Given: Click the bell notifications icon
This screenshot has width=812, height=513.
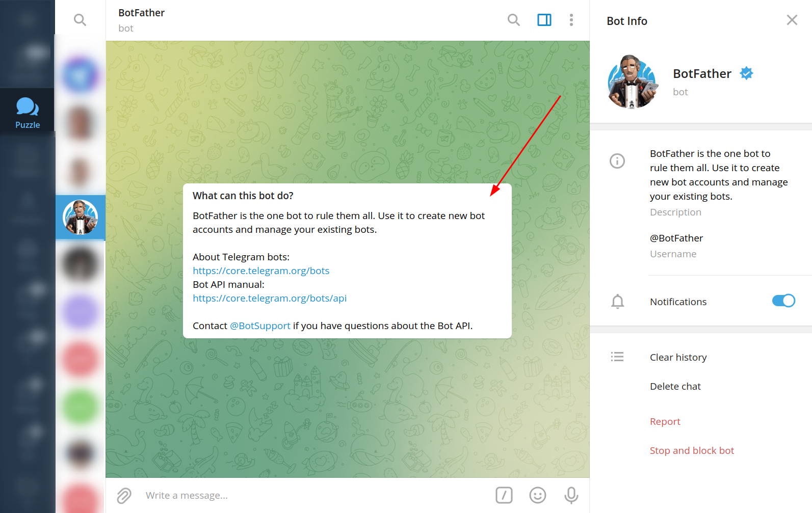Looking at the screenshot, I should tap(618, 302).
